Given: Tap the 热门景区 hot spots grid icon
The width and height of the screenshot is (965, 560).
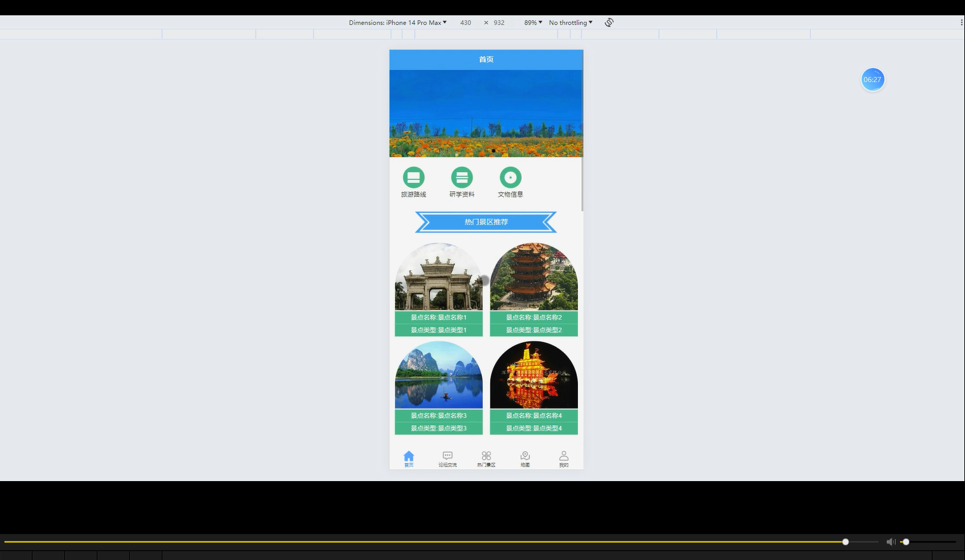Looking at the screenshot, I should (486, 455).
